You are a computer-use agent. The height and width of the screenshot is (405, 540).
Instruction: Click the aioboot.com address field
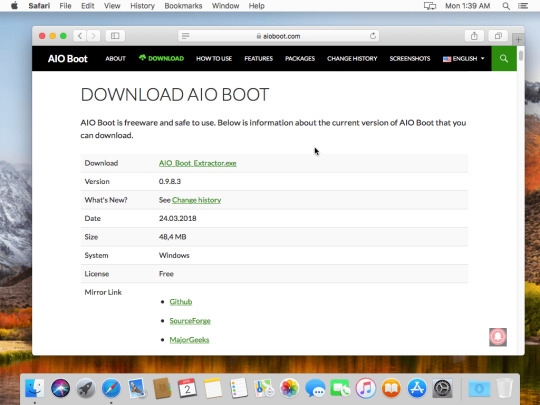tap(278, 36)
